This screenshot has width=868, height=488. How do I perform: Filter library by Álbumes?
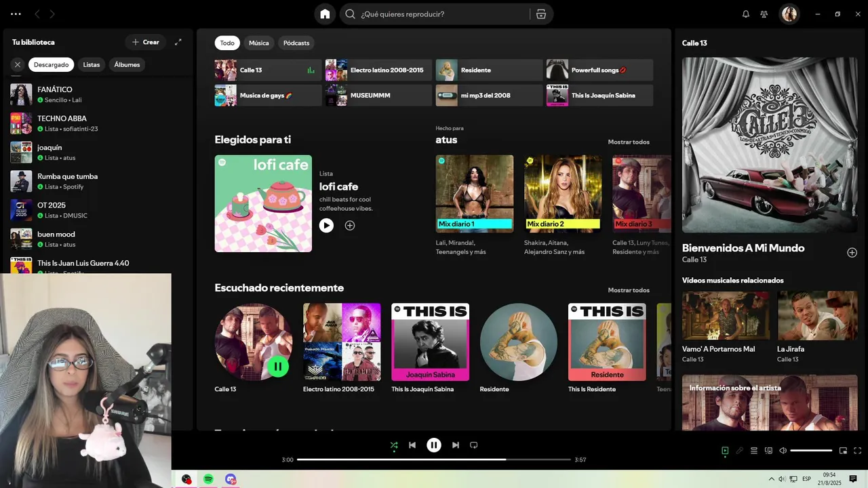[127, 64]
